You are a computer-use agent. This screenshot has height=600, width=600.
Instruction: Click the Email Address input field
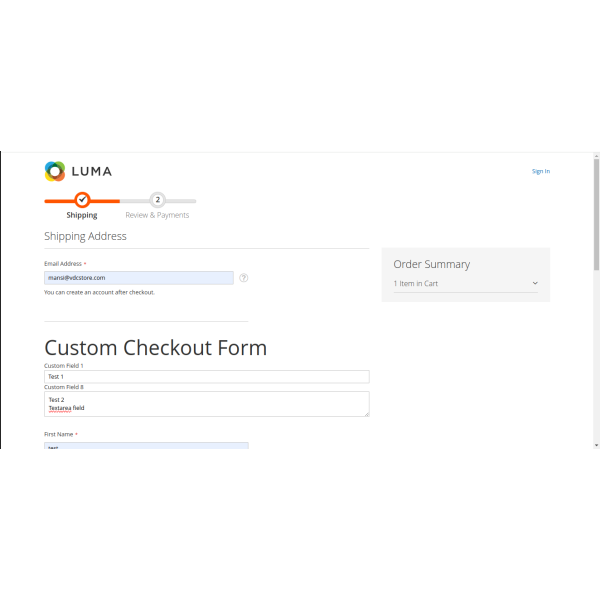139,278
